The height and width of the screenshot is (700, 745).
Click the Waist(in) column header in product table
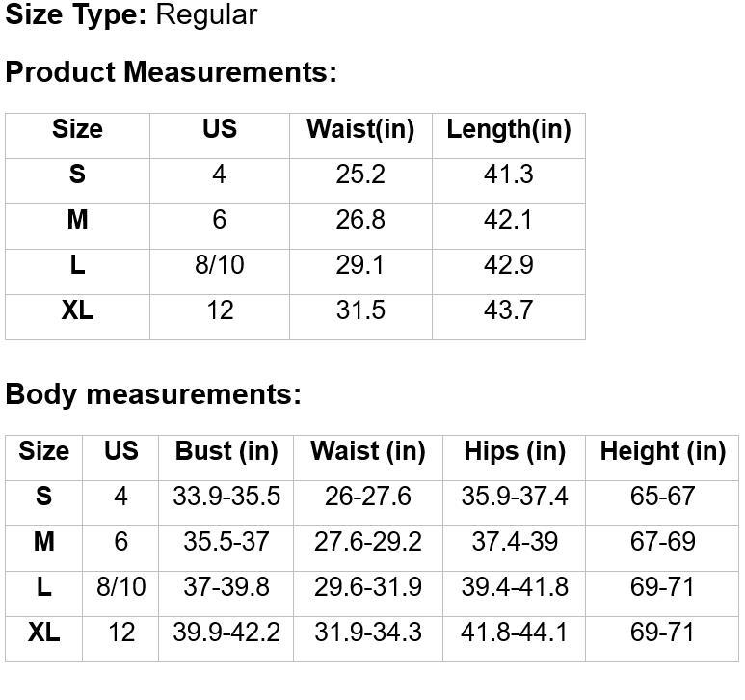(360, 129)
